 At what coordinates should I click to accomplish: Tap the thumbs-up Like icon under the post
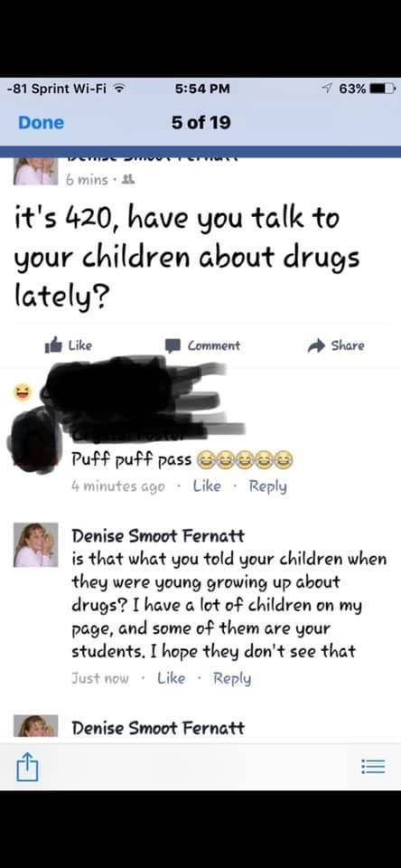point(52,345)
